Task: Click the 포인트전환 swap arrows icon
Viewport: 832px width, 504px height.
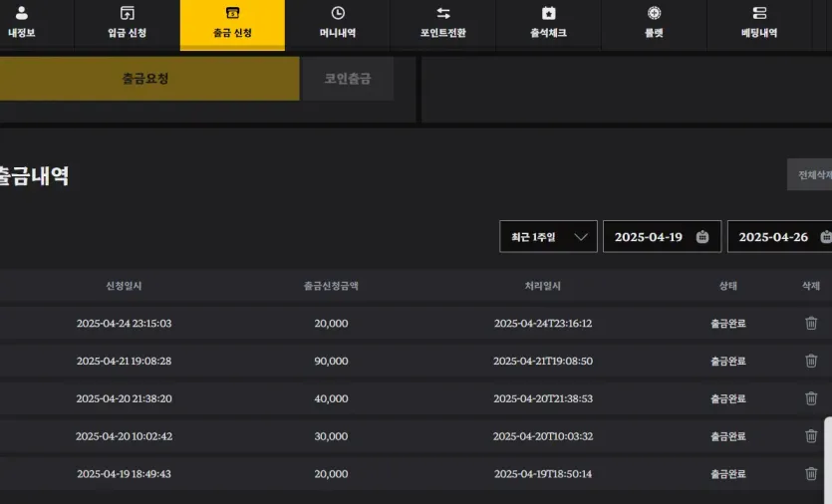Action: coord(443,13)
